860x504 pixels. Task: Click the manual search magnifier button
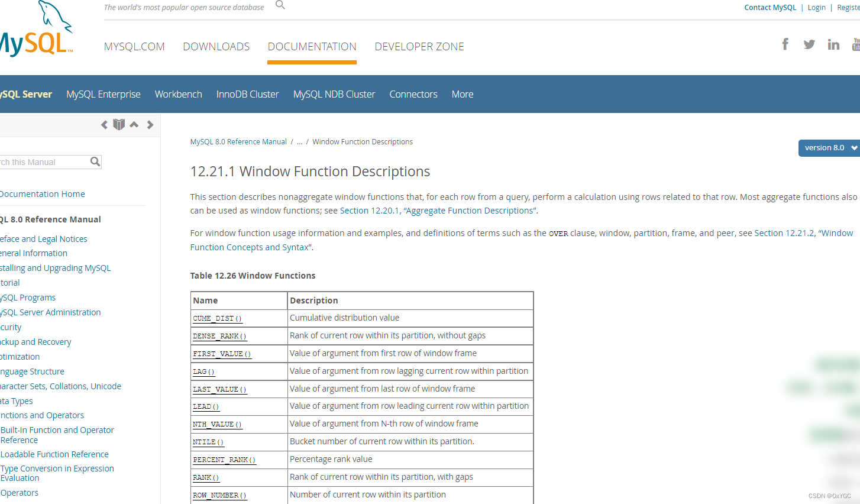pyautogui.click(x=95, y=161)
